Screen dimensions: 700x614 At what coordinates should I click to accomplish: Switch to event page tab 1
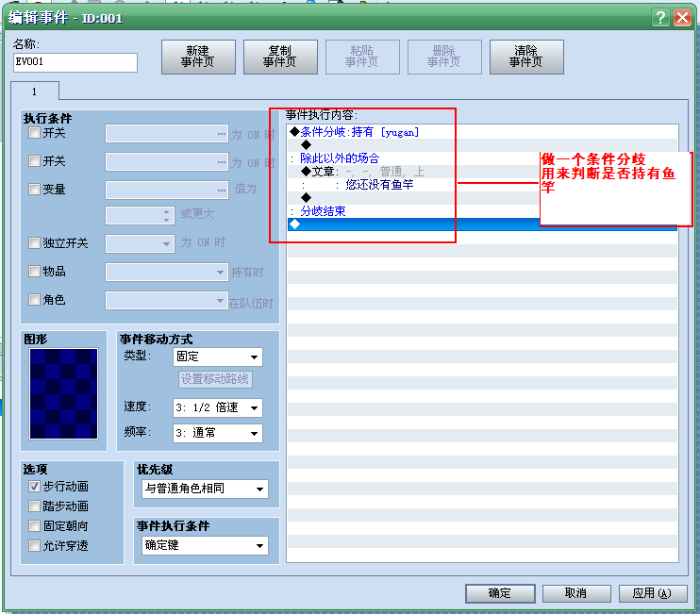[x=34, y=91]
